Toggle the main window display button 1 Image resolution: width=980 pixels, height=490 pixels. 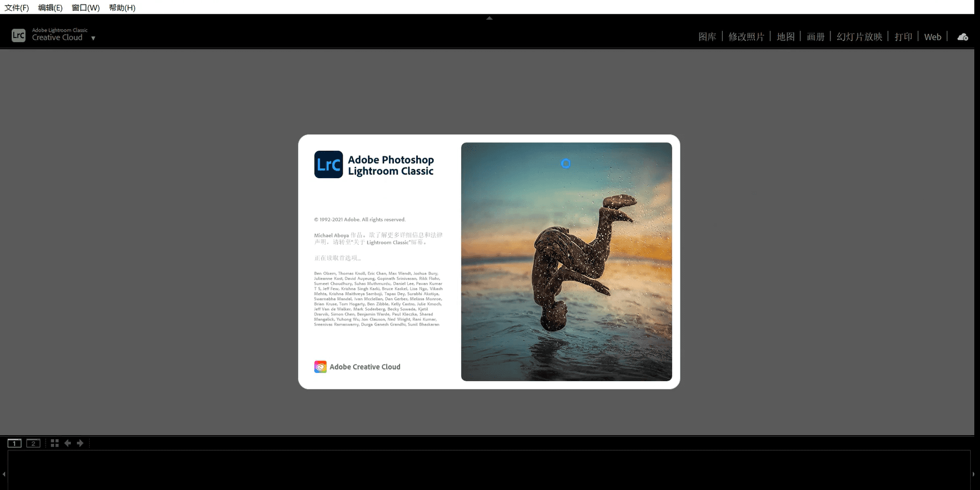14,443
